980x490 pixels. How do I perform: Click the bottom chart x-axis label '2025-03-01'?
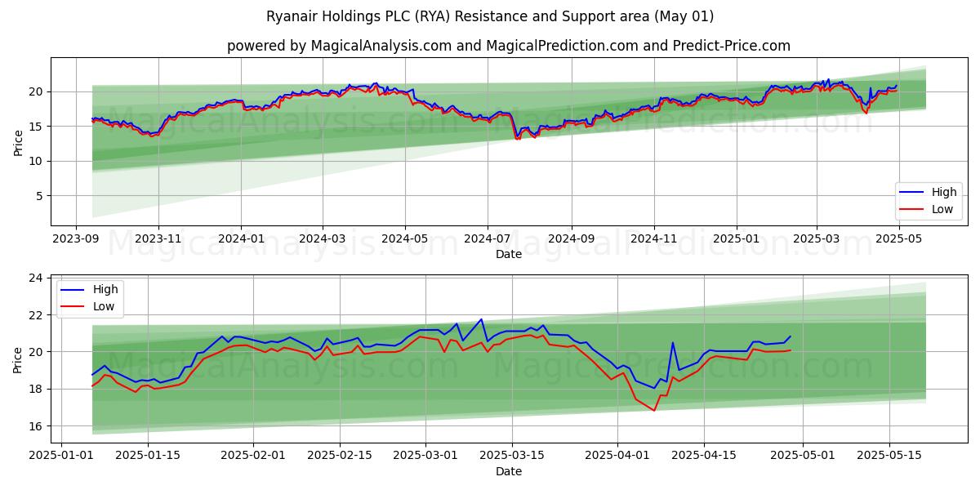(426, 457)
